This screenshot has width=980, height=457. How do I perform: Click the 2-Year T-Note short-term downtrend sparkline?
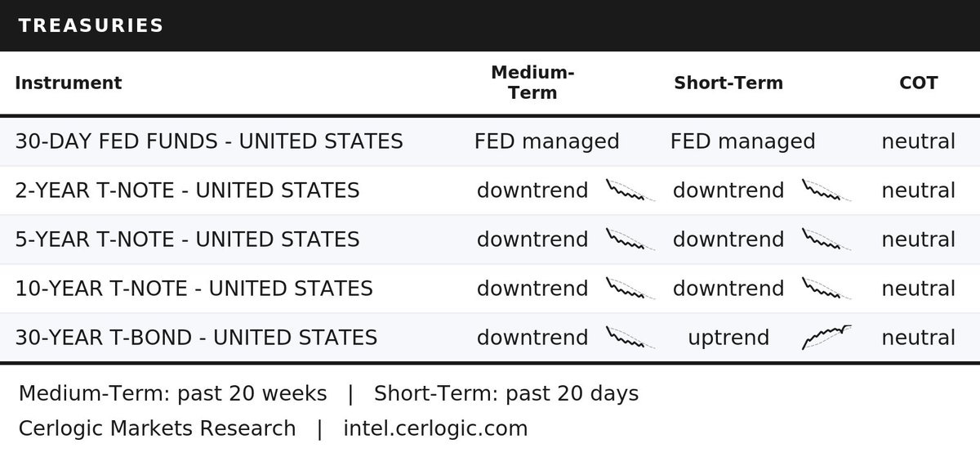coord(826,190)
